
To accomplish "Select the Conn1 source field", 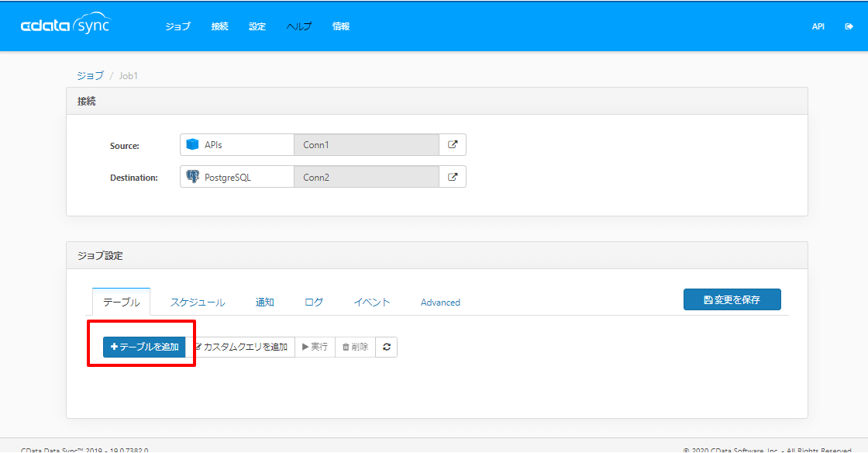I will (367, 144).
